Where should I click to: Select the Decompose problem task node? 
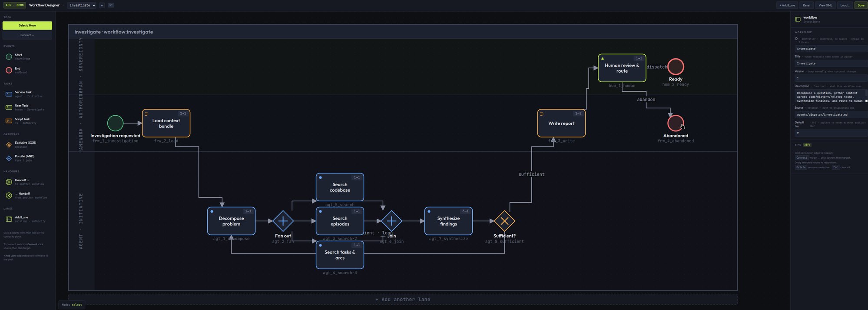tap(231, 221)
